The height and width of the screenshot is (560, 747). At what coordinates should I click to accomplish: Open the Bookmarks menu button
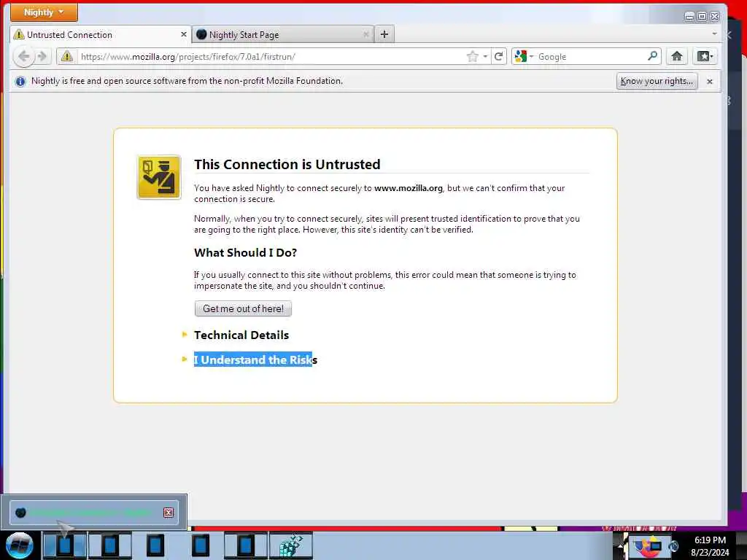tap(705, 56)
